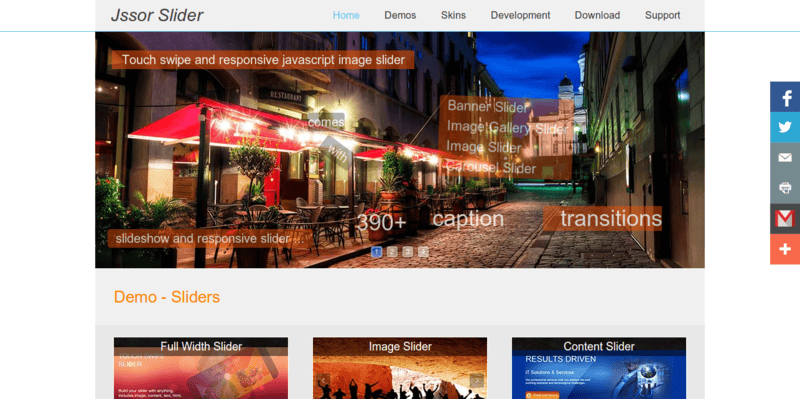Select slide 4 in the bullet navigator
Screen dimensions: 800x399
click(x=423, y=252)
